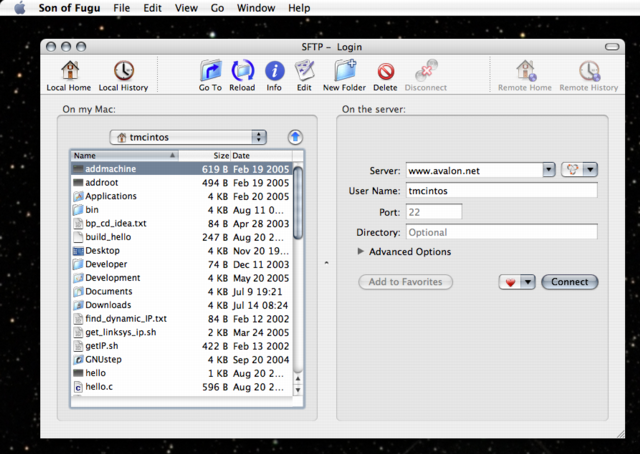Select the hello executable row

pyautogui.click(x=182, y=373)
